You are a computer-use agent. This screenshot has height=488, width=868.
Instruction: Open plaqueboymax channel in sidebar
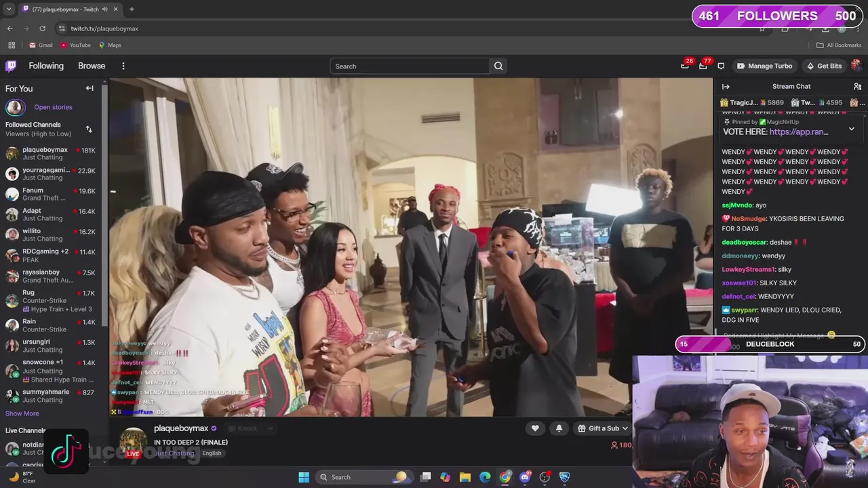[x=51, y=153]
